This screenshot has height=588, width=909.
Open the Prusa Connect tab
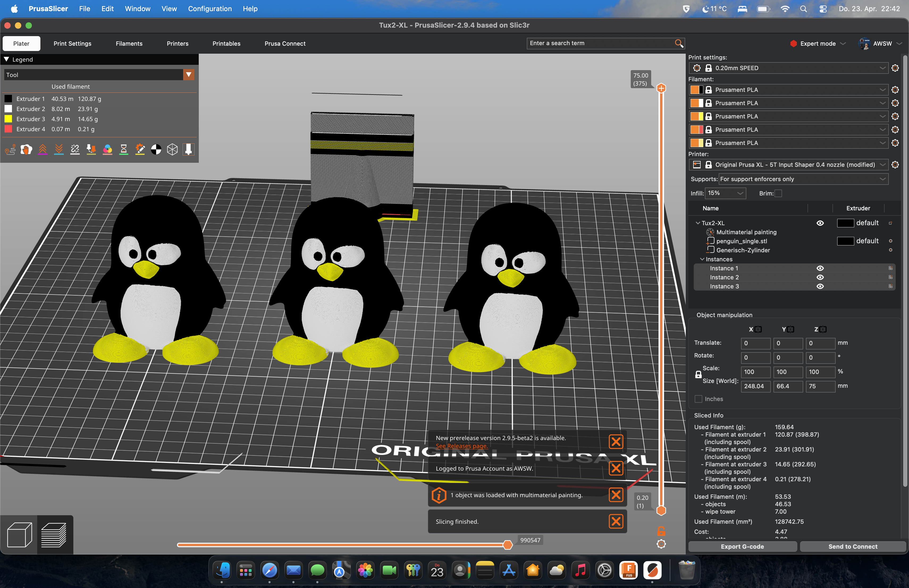285,44
